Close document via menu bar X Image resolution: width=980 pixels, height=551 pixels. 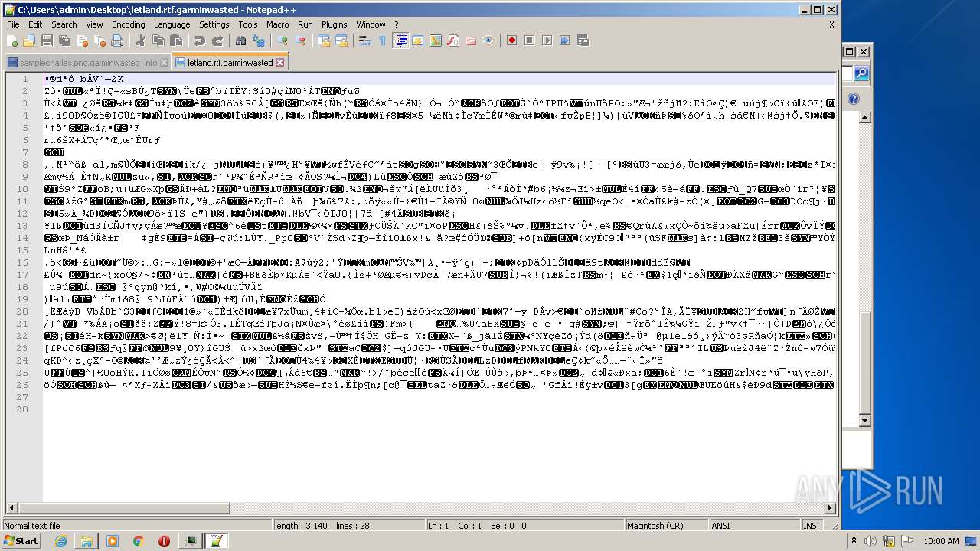pyautogui.click(x=831, y=24)
